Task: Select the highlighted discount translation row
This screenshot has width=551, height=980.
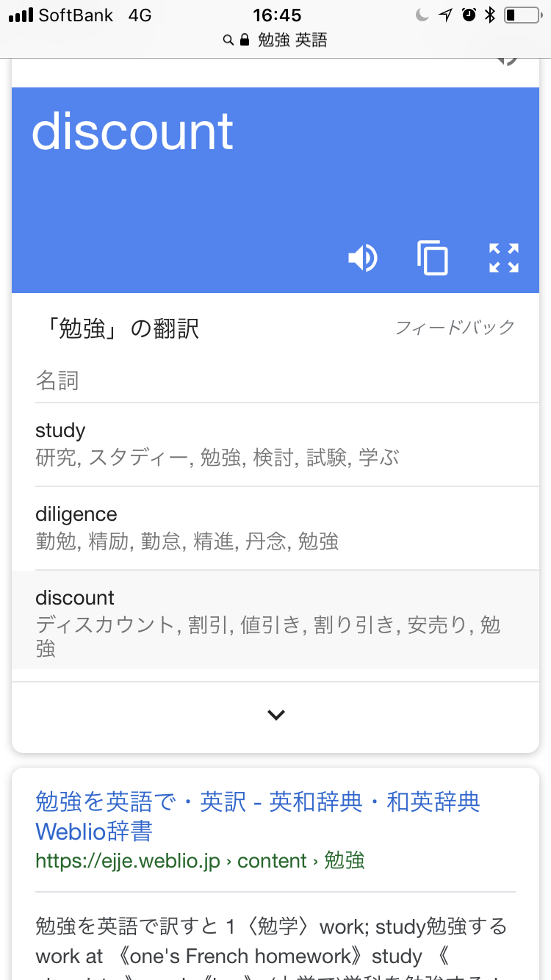Action: tap(275, 621)
